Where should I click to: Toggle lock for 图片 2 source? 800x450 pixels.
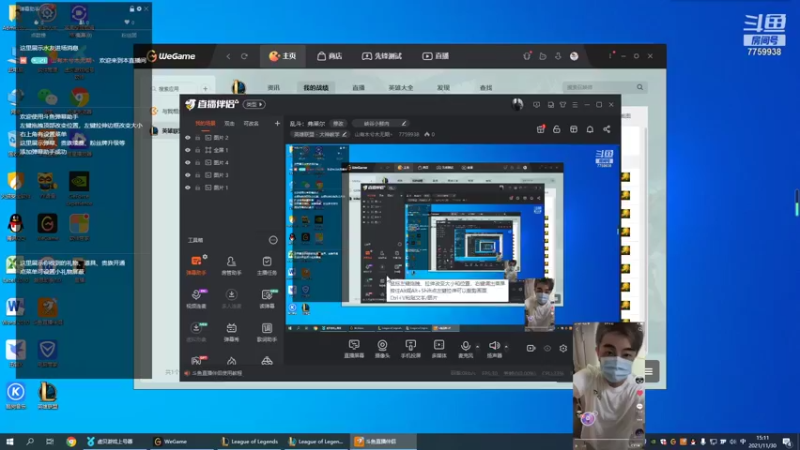click(x=197, y=138)
